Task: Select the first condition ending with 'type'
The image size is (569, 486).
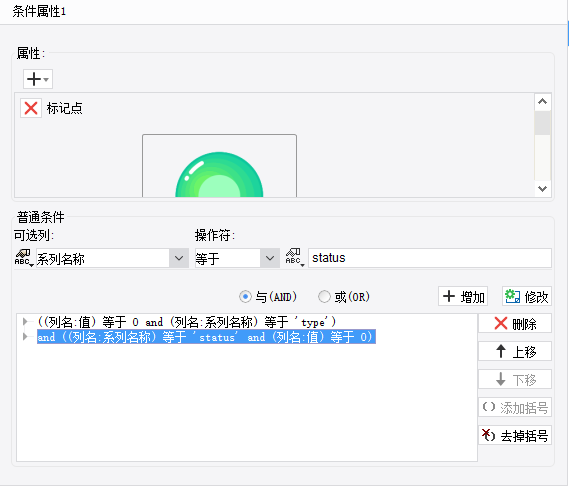Action: (x=187, y=322)
